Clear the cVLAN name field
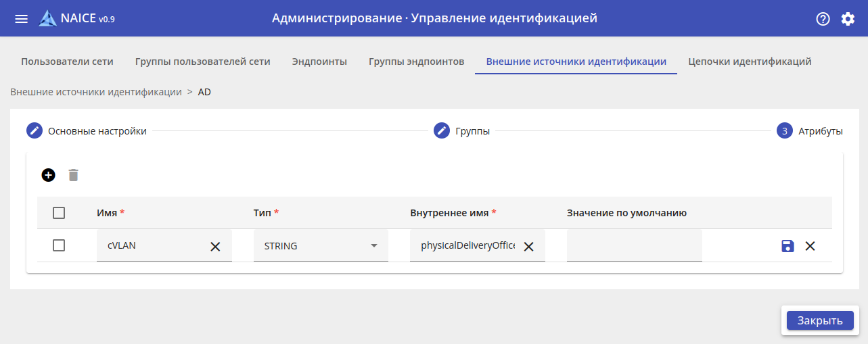The image size is (868, 344). pos(215,247)
